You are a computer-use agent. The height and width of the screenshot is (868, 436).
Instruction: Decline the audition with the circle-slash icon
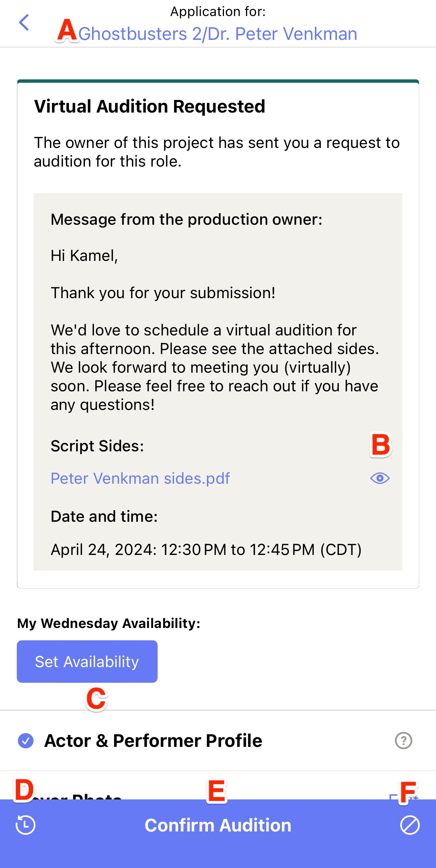[410, 825]
